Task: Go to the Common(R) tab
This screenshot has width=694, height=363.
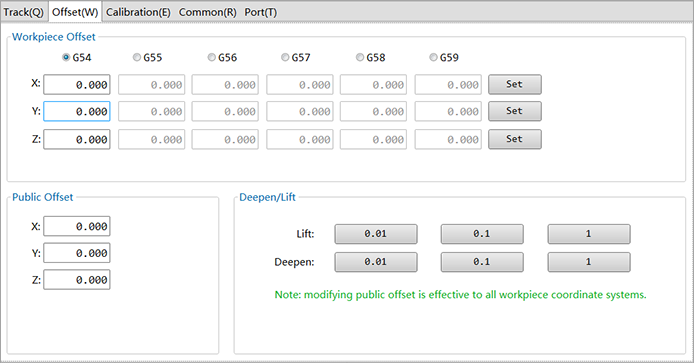Action: (x=208, y=12)
